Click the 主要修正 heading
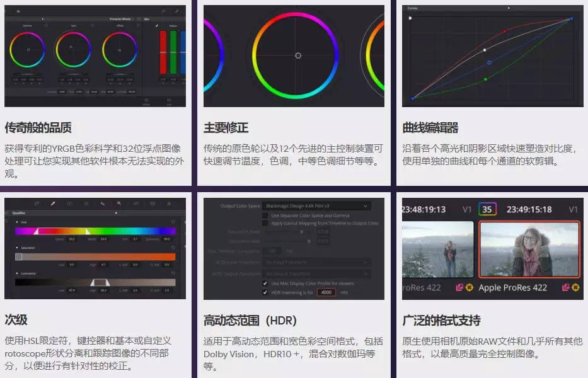588x378 pixels. (226, 127)
